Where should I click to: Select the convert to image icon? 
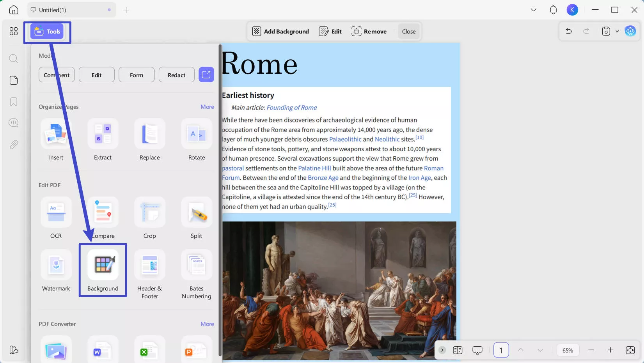pyautogui.click(x=56, y=349)
